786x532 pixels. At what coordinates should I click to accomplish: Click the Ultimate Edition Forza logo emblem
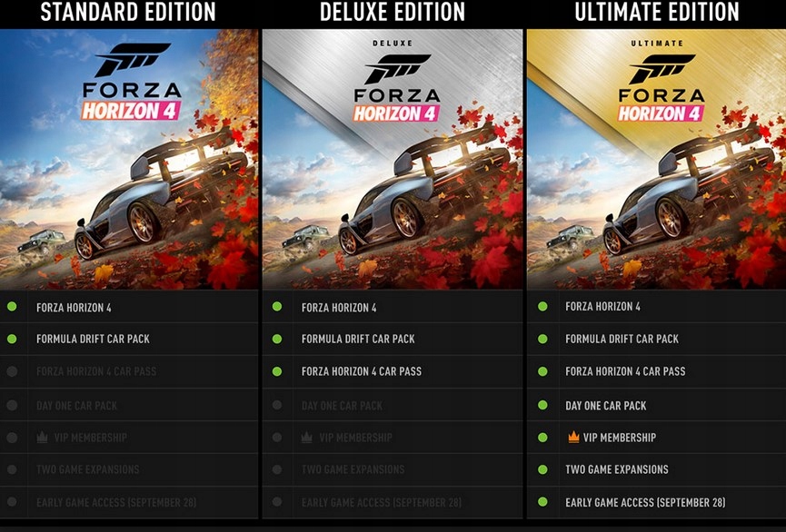662,69
